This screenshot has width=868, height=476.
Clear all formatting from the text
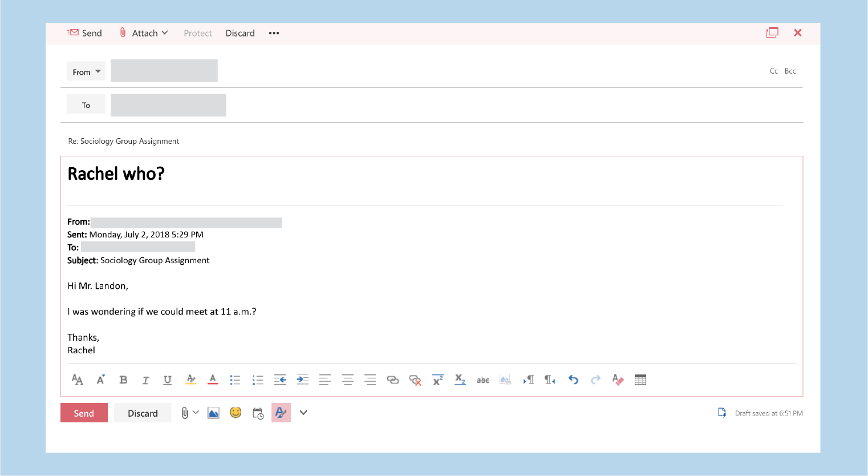618,380
